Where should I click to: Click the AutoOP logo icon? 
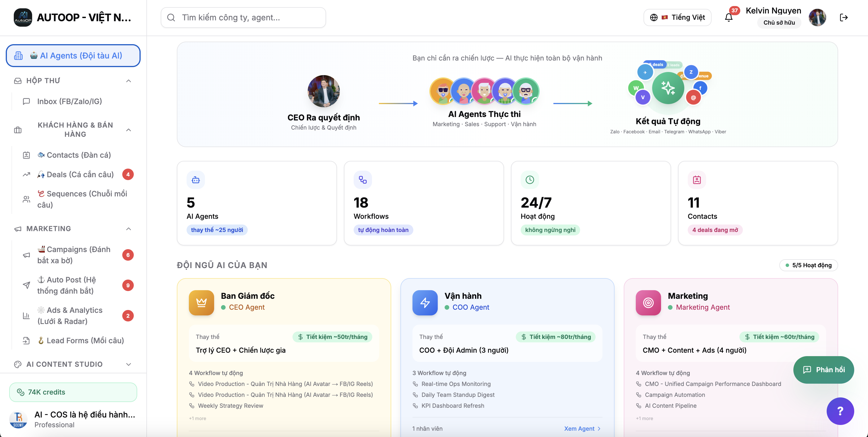click(23, 17)
